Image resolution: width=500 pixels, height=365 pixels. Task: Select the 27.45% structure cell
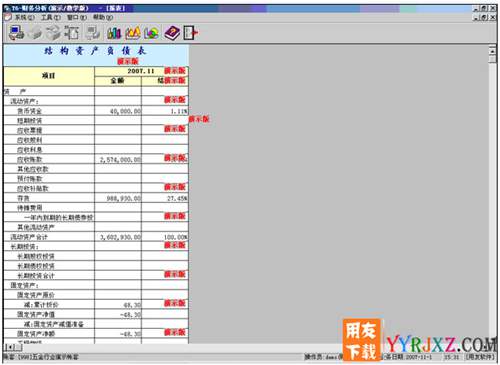(x=165, y=198)
